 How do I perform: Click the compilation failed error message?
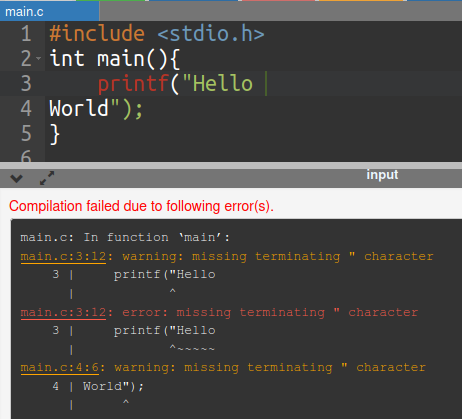point(141,206)
